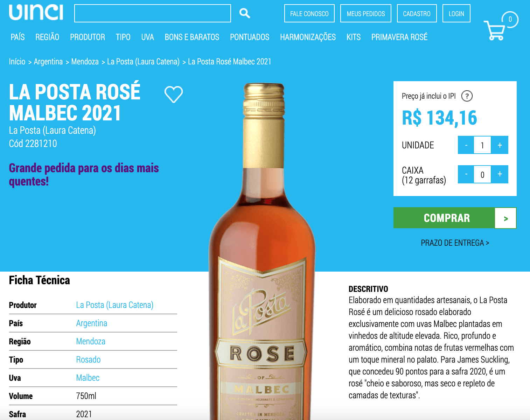Image resolution: width=530 pixels, height=420 pixels.
Task: Click inside the search input field
Action: pos(153,13)
